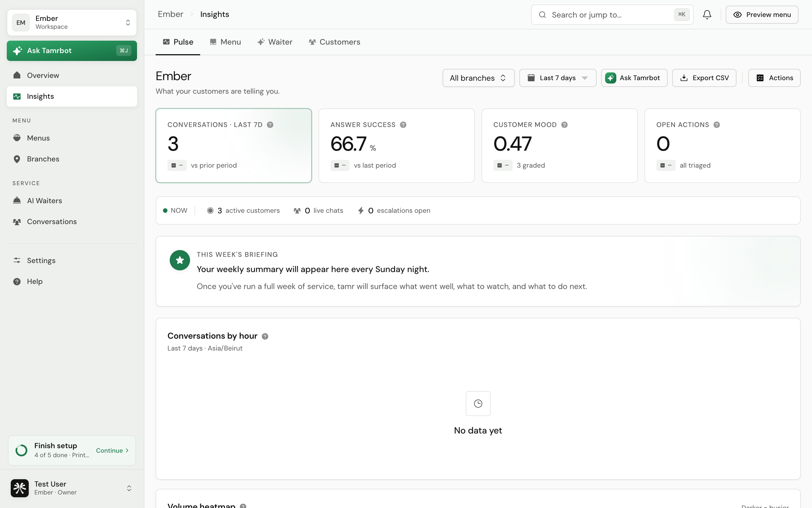Click help icon next to Customer Mood
Screen dimensions: 812x508
[x=564, y=125]
